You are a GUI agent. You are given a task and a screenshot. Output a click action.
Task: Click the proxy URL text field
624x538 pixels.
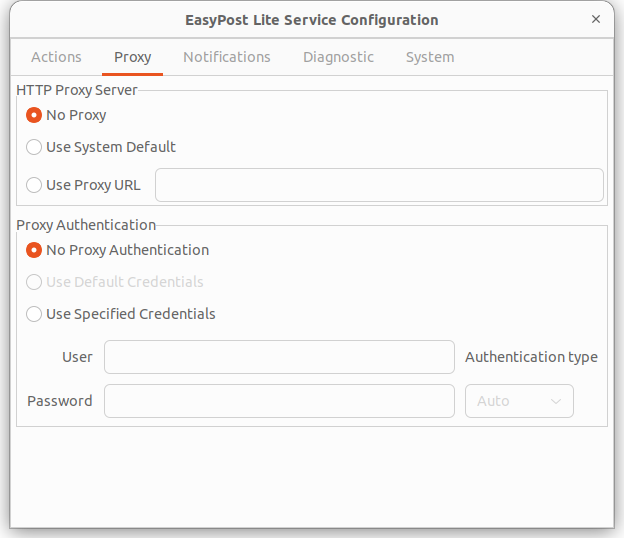click(379, 185)
